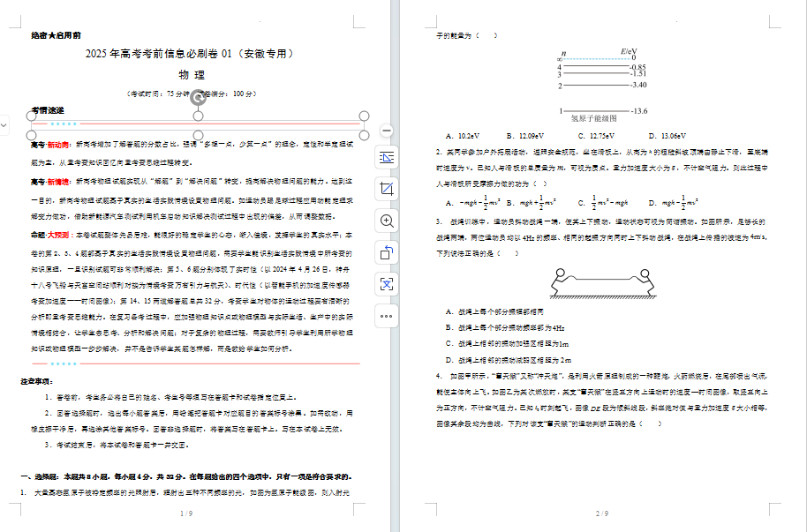Click answer option D. 13.06eV
807x532 pixels.
(667, 137)
